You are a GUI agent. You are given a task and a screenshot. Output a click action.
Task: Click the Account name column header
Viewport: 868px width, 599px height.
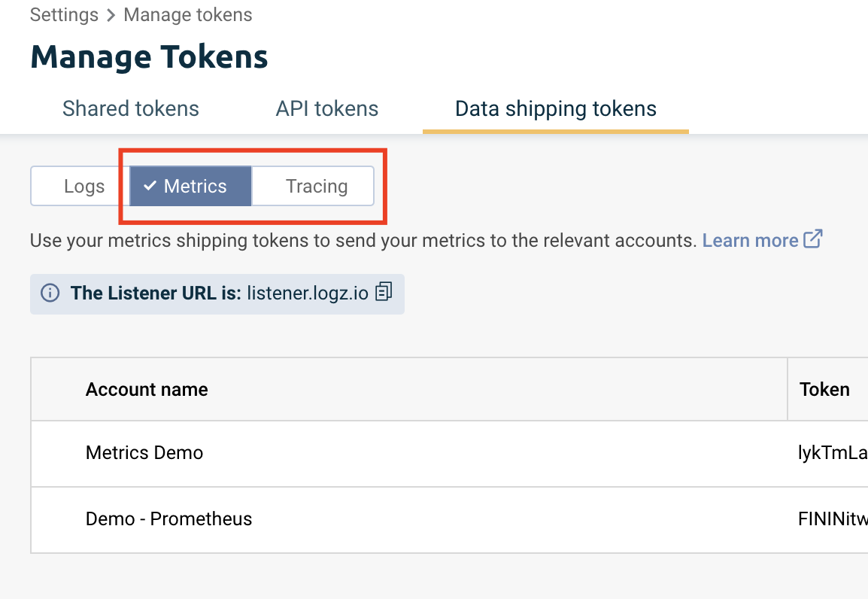click(147, 390)
